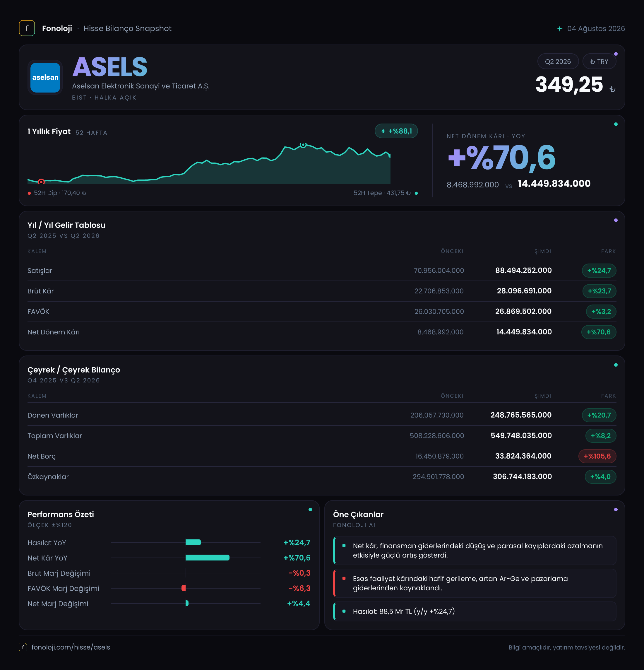Click the +%24,7 badge in Satışlar row
This screenshot has height=670, width=644.
point(599,270)
